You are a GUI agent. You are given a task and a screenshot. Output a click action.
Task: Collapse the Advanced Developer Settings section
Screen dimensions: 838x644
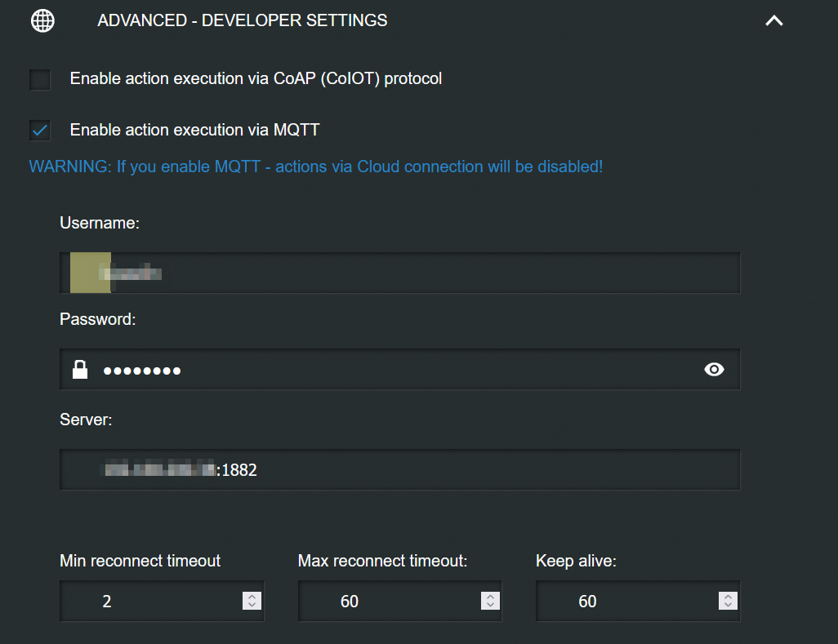(x=773, y=21)
